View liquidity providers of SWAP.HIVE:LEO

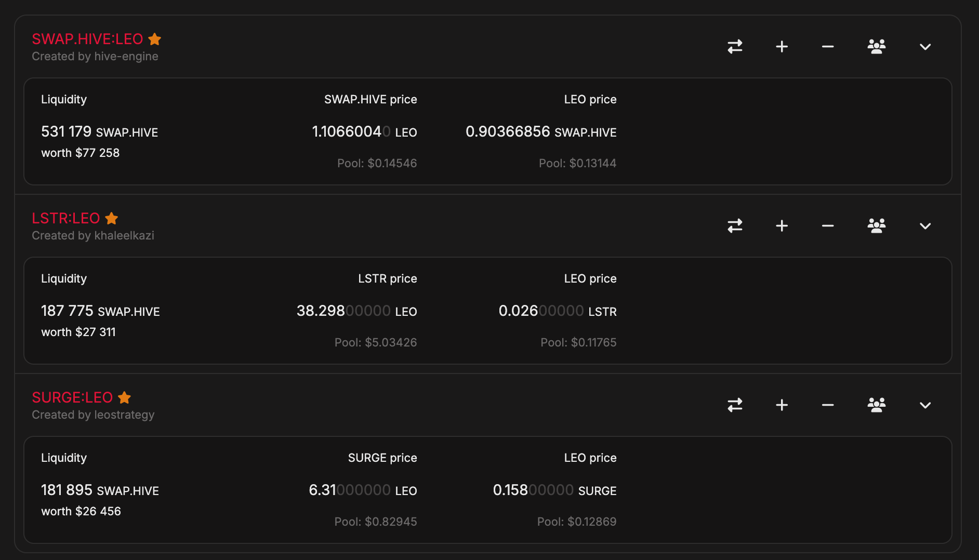click(876, 47)
